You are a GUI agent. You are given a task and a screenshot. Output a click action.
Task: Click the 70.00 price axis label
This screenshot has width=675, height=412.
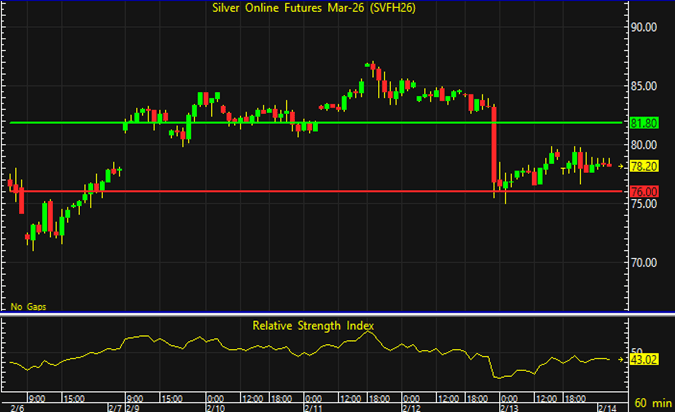pyautogui.click(x=645, y=263)
